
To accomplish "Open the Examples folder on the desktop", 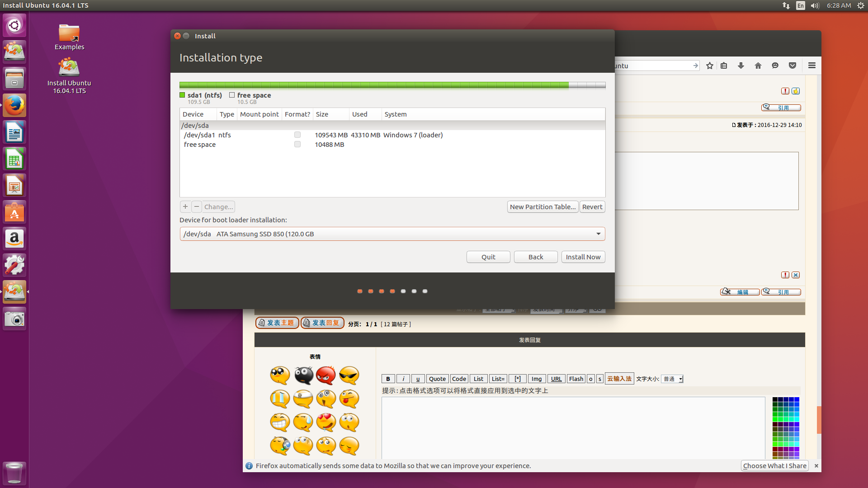I will [69, 37].
